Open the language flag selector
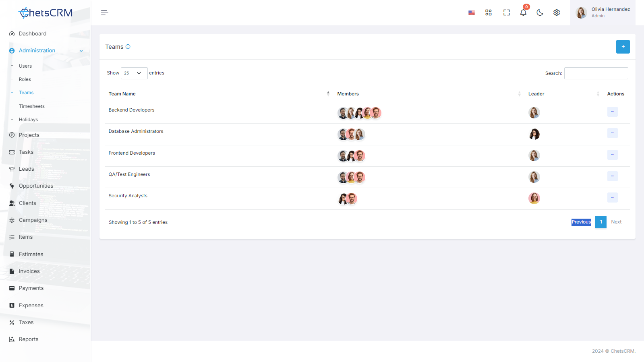644x362 pixels. click(472, 13)
